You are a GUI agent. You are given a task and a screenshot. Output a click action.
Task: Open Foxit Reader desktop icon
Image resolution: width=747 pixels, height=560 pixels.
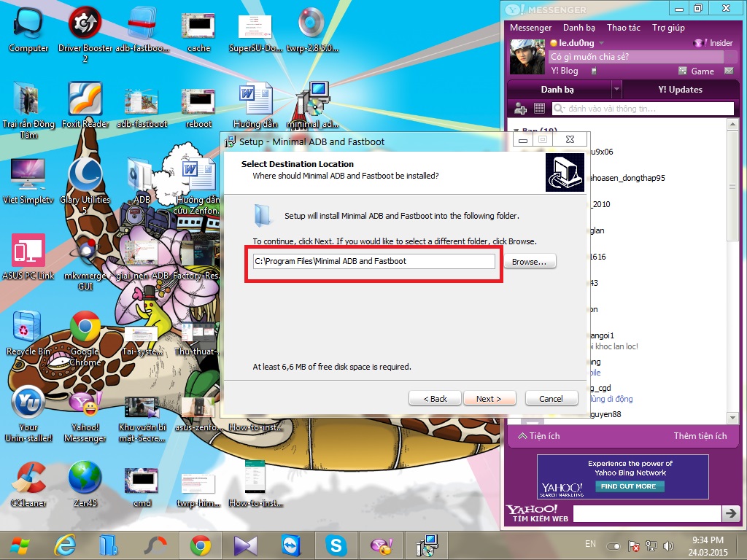(85, 105)
